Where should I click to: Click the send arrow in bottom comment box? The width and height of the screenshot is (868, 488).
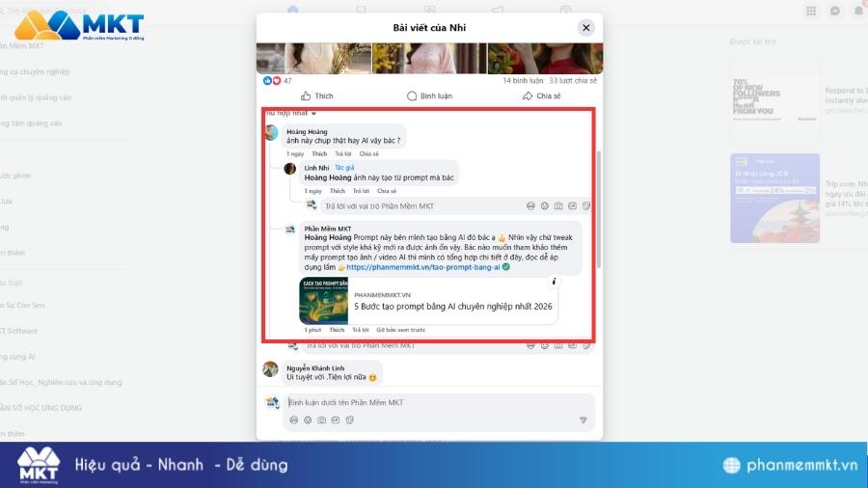coord(583,420)
